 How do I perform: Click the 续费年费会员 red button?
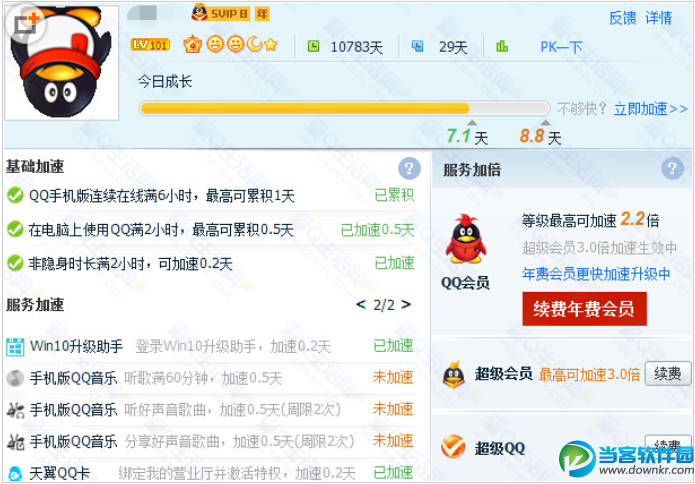click(x=584, y=308)
